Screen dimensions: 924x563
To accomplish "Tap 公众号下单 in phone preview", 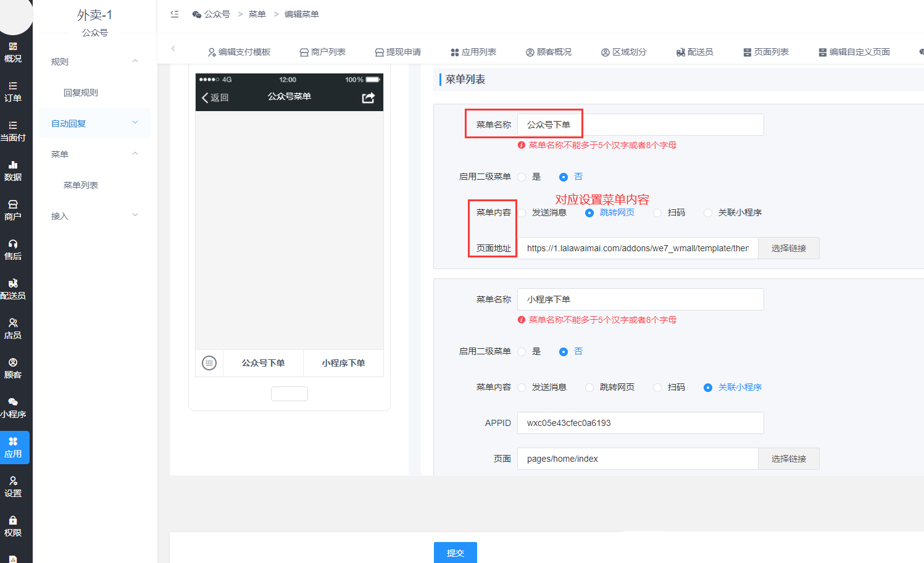I will coord(263,363).
